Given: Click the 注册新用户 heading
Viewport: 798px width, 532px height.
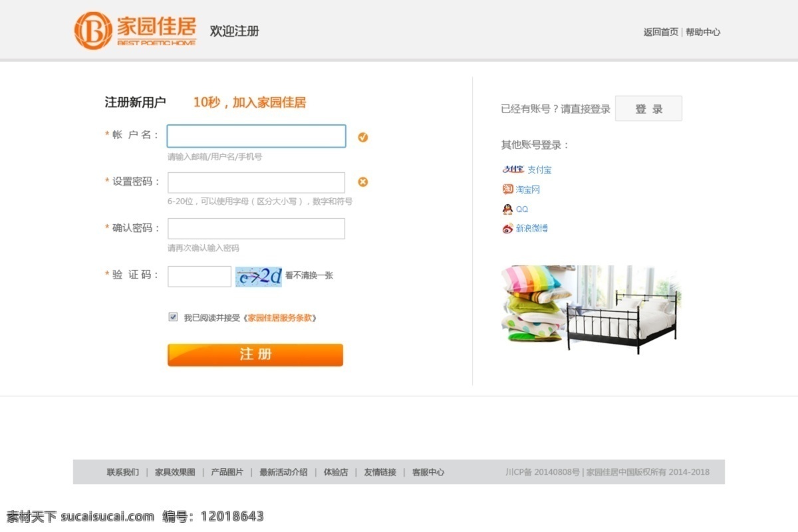Looking at the screenshot, I should click(x=135, y=102).
